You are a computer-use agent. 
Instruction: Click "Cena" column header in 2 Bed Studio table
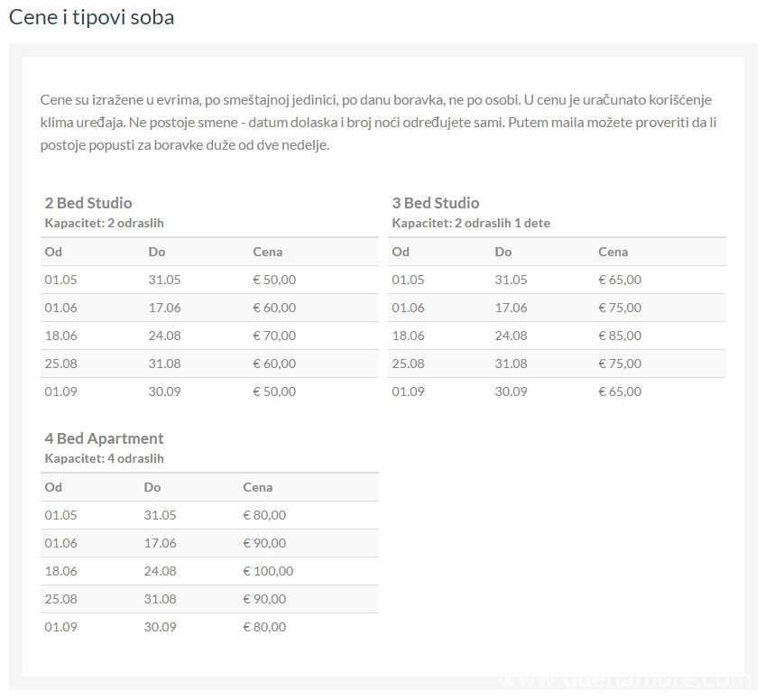[x=268, y=252]
